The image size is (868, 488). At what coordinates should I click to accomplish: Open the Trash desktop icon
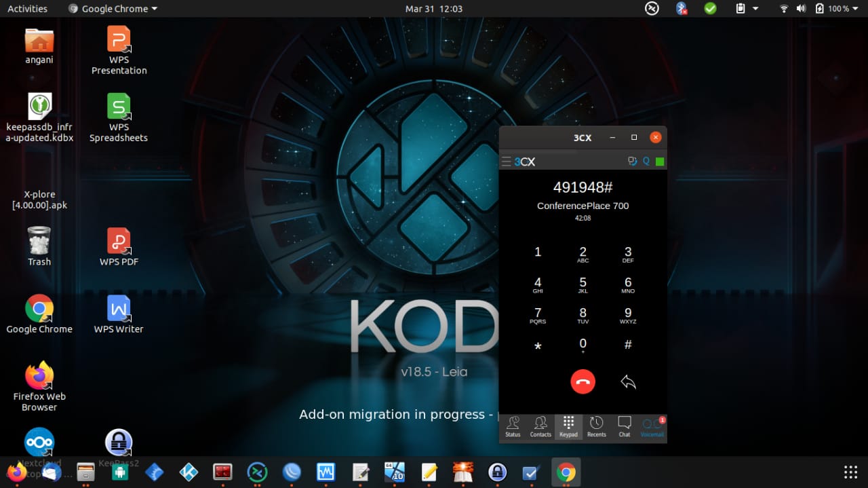[39, 246]
